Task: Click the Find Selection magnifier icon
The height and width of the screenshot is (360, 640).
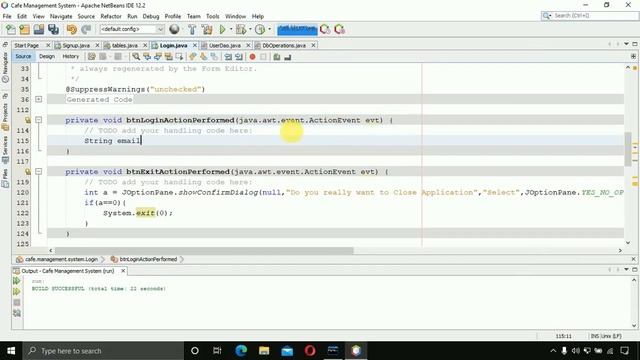Action: [x=136, y=57]
